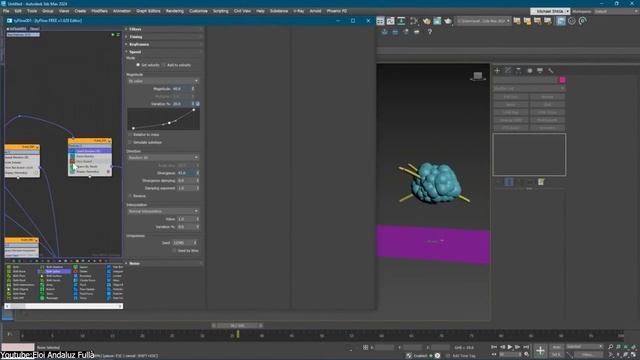
Task: Open the File menu
Action: pos(6,11)
